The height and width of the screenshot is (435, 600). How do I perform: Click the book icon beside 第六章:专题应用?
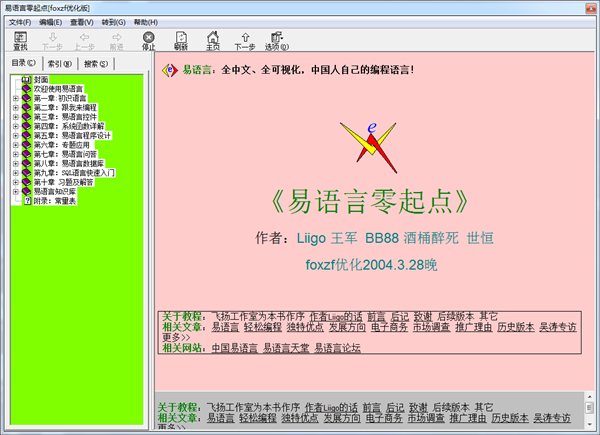(26, 145)
